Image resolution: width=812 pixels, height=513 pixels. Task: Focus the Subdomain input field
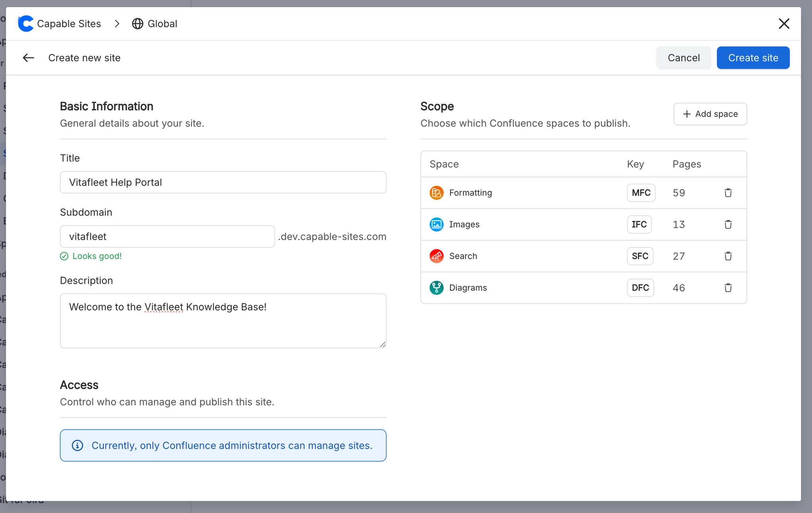(167, 236)
